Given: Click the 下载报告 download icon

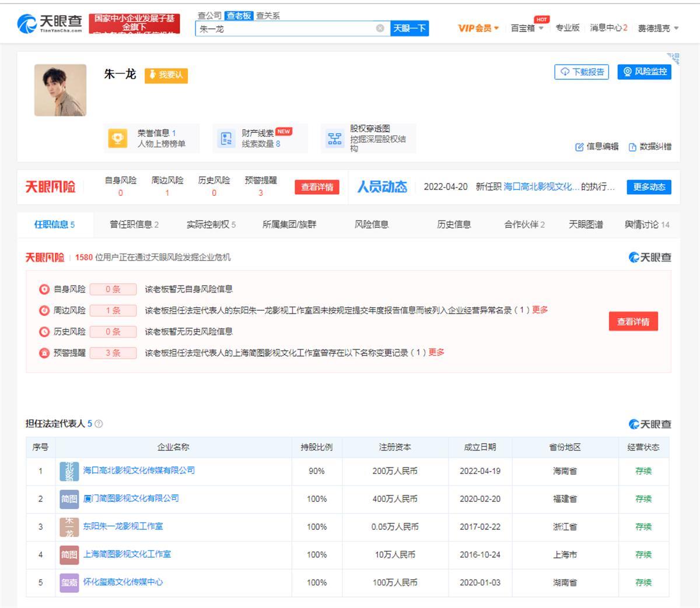Looking at the screenshot, I should (x=564, y=72).
